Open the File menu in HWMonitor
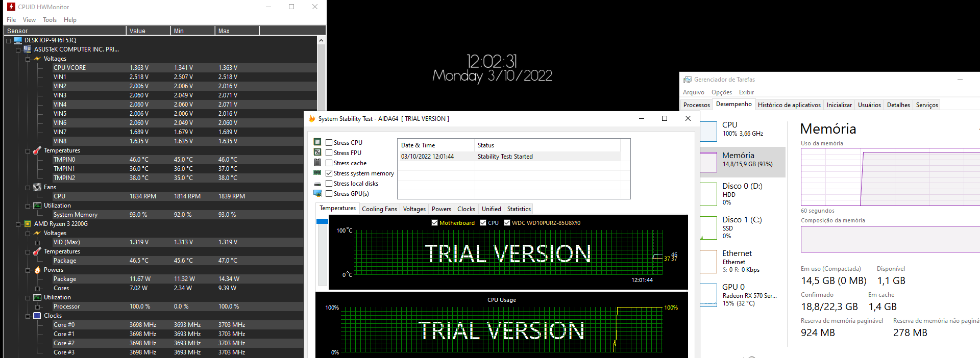 [x=11, y=20]
